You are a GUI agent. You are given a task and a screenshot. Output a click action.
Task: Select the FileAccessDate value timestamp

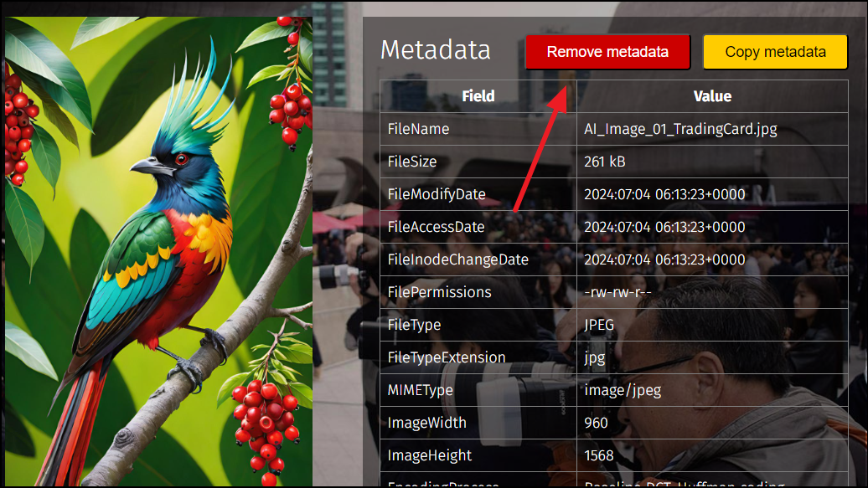click(664, 227)
